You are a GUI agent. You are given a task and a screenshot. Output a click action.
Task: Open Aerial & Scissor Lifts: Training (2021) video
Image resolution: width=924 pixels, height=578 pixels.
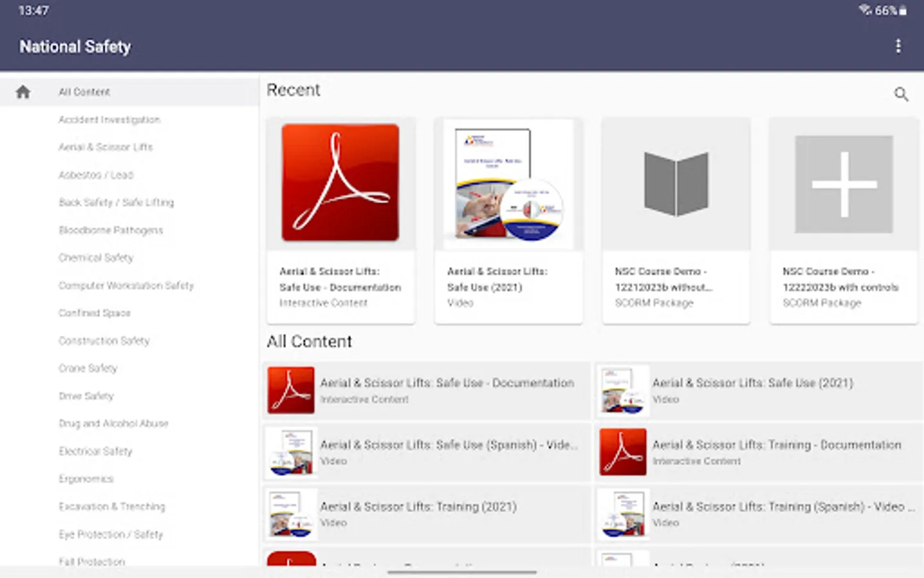[418, 507]
